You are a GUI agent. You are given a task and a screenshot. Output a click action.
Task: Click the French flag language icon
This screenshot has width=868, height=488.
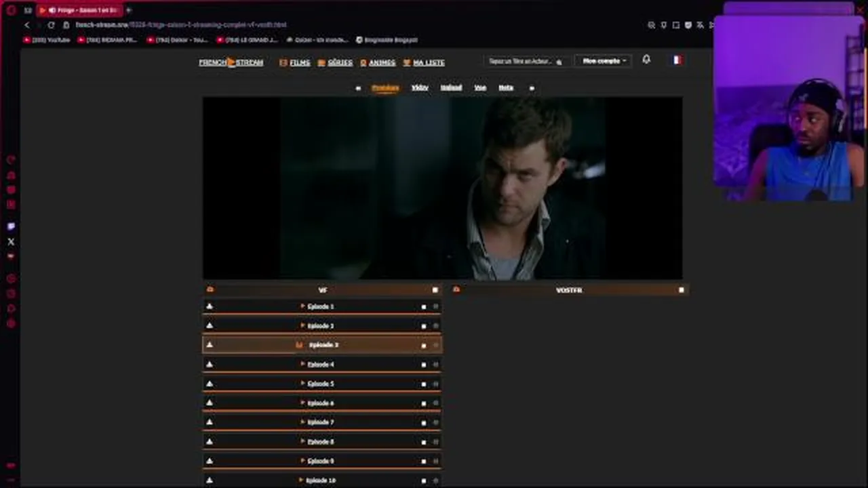click(x=677, y=60)
